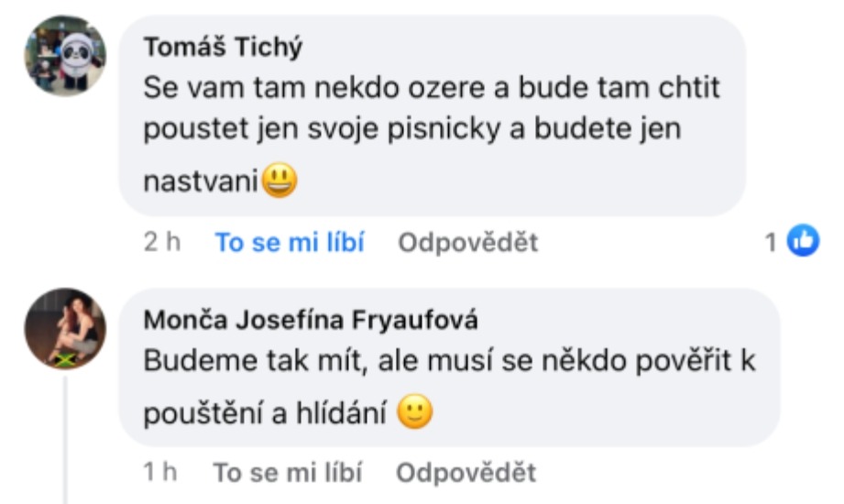Screen dimensions: 844x504
Task: Click the reply thread line below Monča's avatar
Action: [x=65, y=440]
